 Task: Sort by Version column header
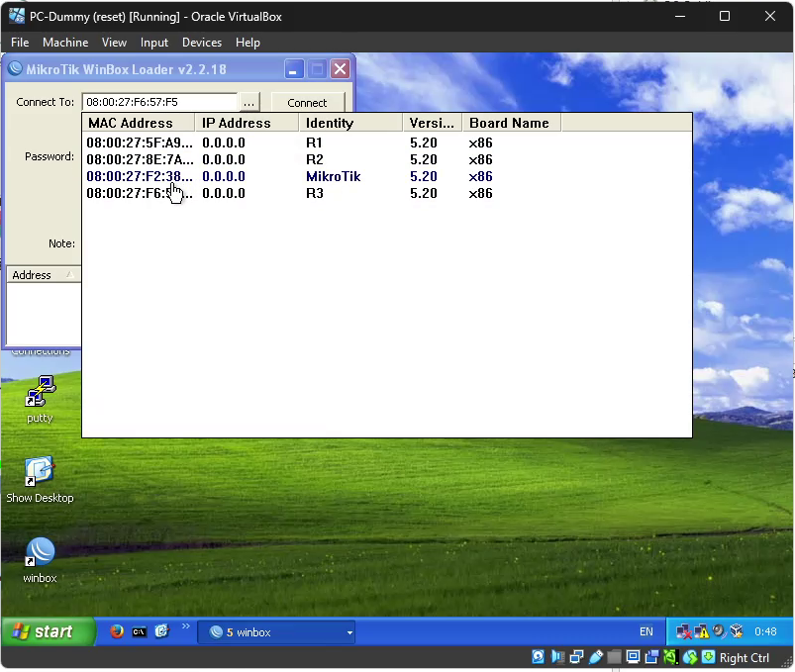click(433, 123)
